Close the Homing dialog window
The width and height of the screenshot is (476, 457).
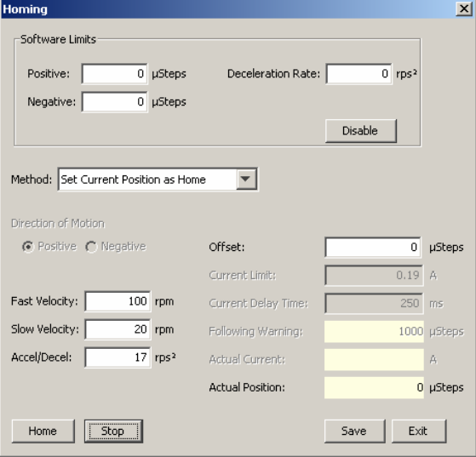(464, 9)
